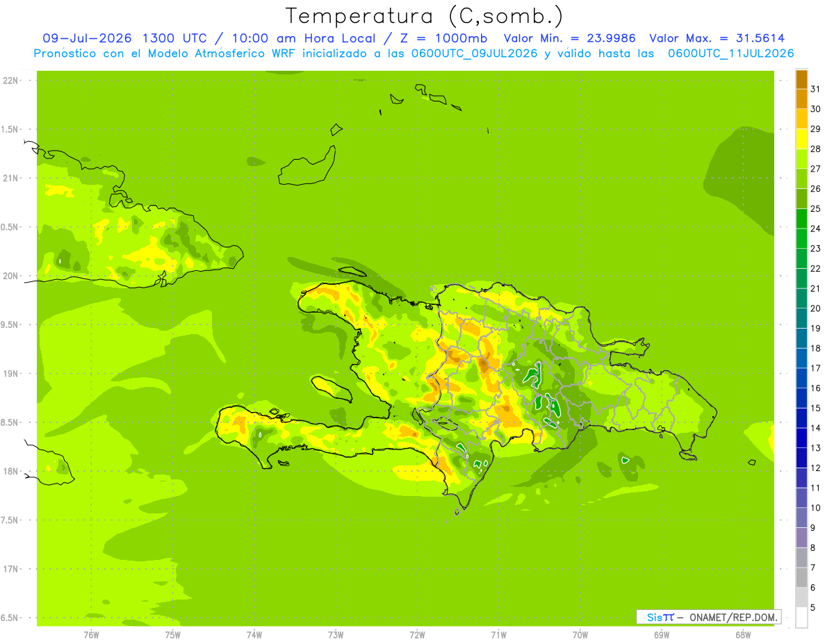Pick the legend color band above 31
834x644 pixels.
(x=801, y=79)
